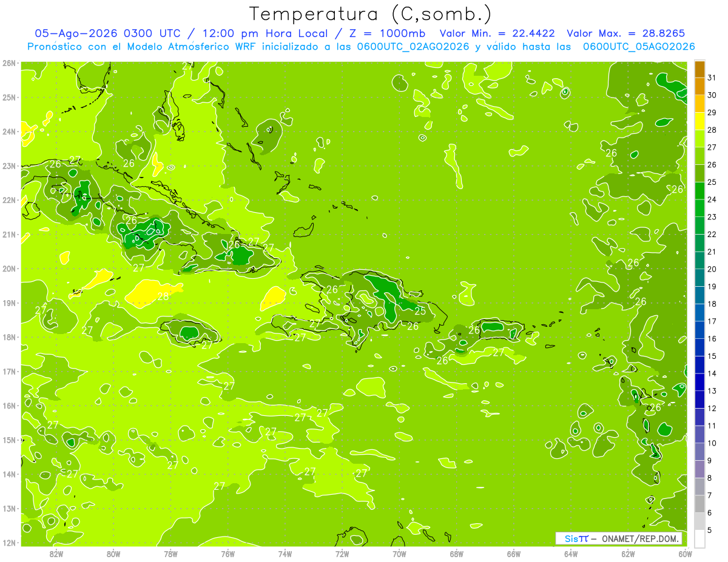Click the '12N' latitude label
The width and height of the screenshot is (728, 562).
[9, 543]
